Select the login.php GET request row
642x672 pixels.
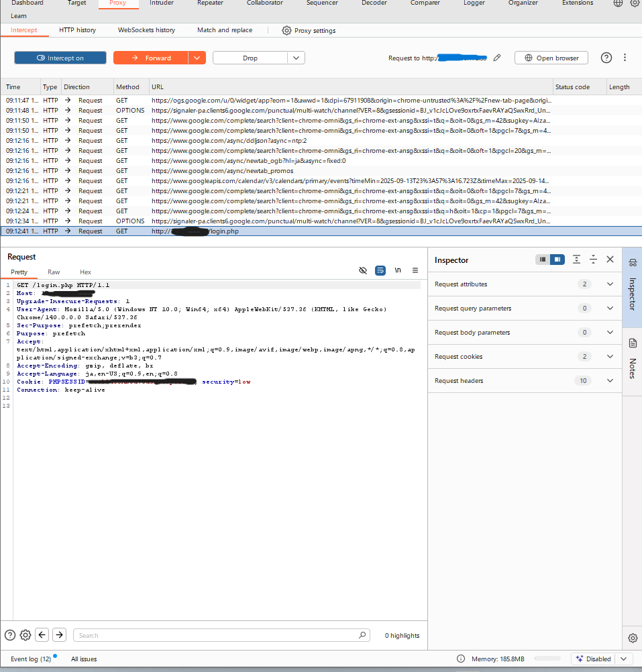[x=321, y=231]
